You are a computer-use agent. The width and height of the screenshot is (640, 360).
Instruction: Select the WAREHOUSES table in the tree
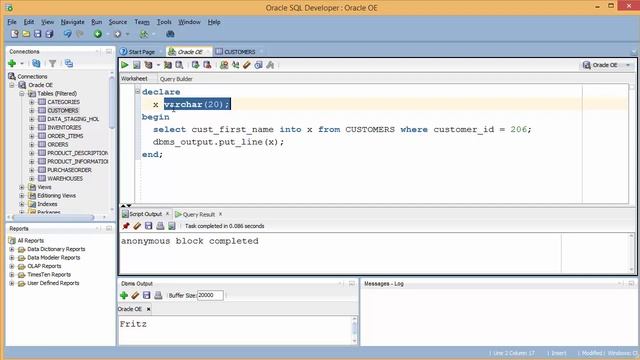(x=65, y=178)
